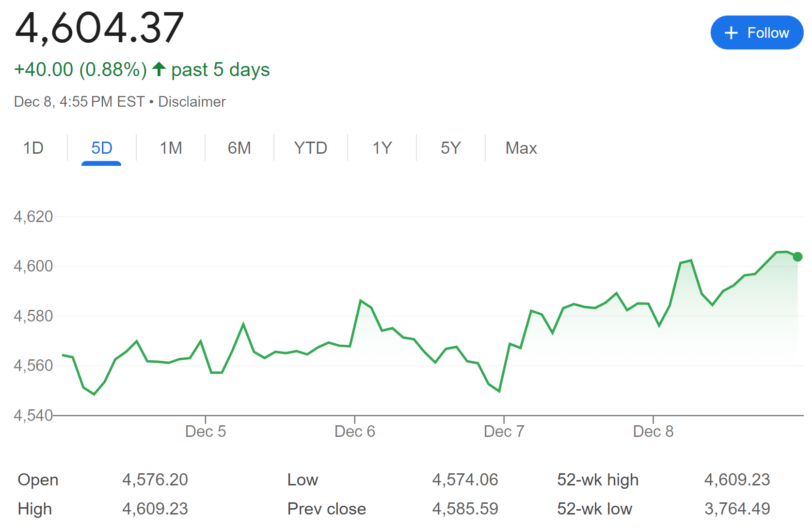
Task: Click the plus icon in Follow button
Action: 731,33
